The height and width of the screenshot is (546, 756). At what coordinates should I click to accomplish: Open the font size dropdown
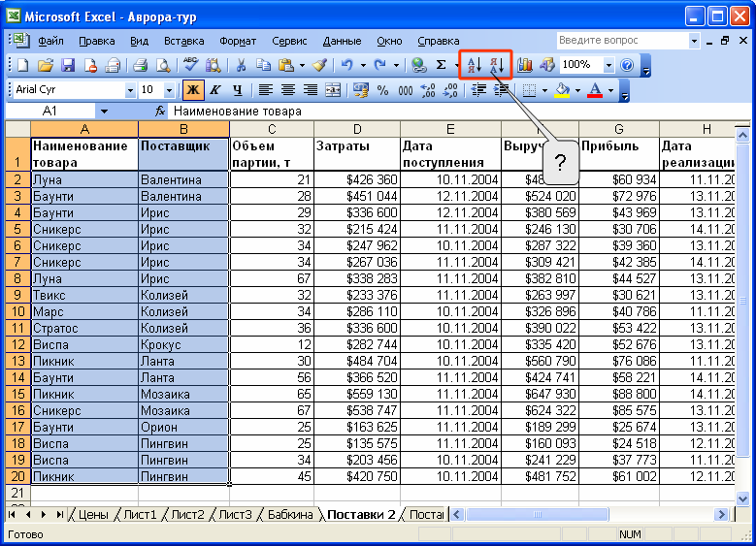169,90
